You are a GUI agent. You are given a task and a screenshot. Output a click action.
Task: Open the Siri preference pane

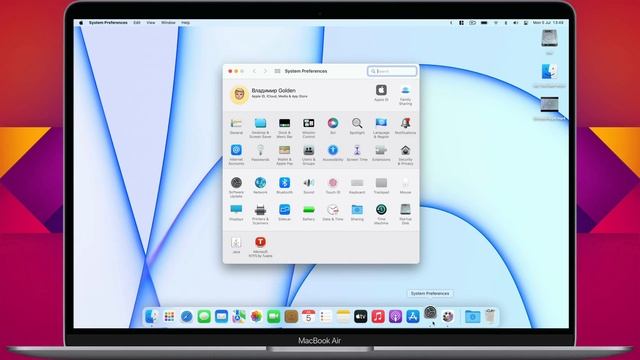(333, 123)
